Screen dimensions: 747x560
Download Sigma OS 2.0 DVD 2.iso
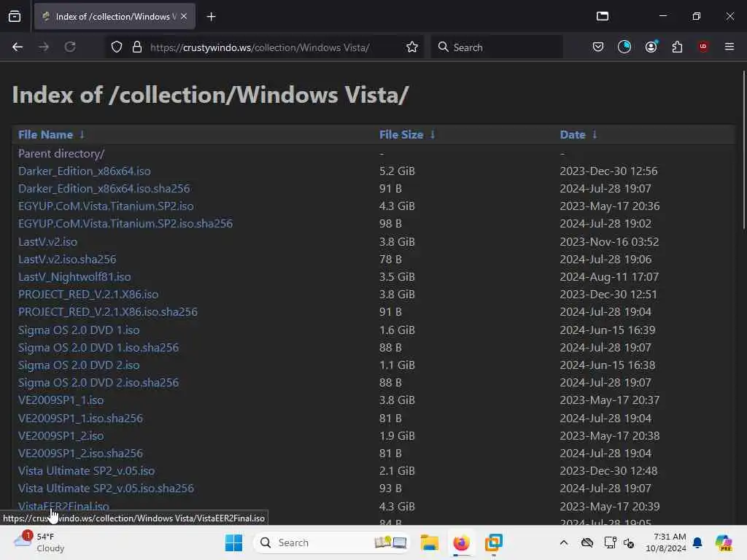coord(79,365)
